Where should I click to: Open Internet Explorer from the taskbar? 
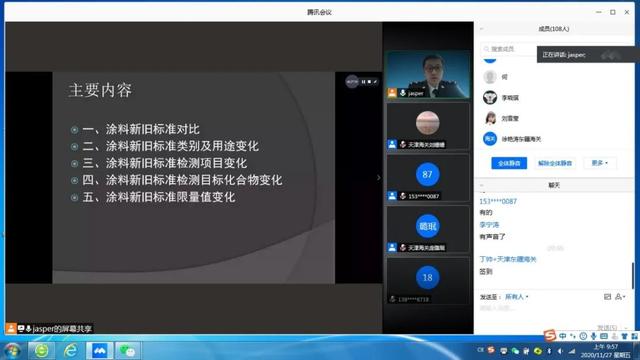pyautogui.click(x=71, y=351)
